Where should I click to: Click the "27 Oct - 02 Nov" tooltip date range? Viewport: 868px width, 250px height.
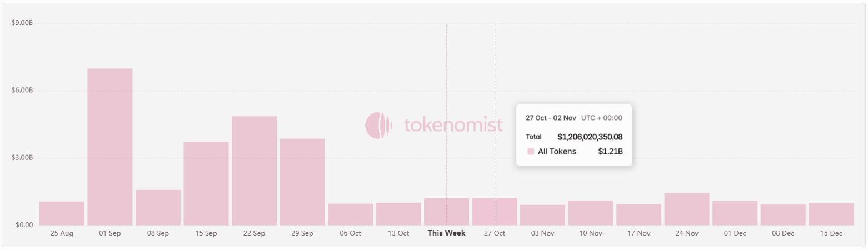(551, 118)
